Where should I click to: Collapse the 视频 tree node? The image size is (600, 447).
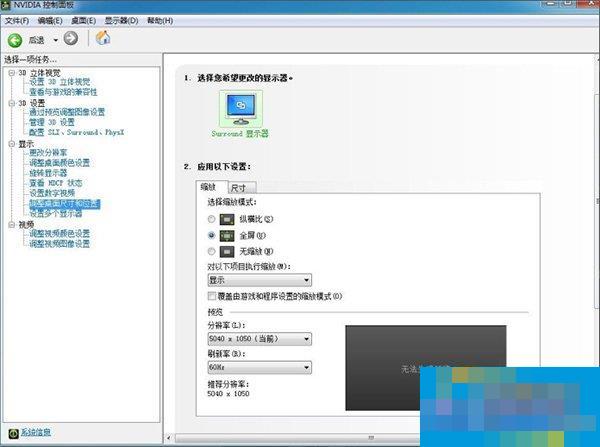click(x=12, y=225)
